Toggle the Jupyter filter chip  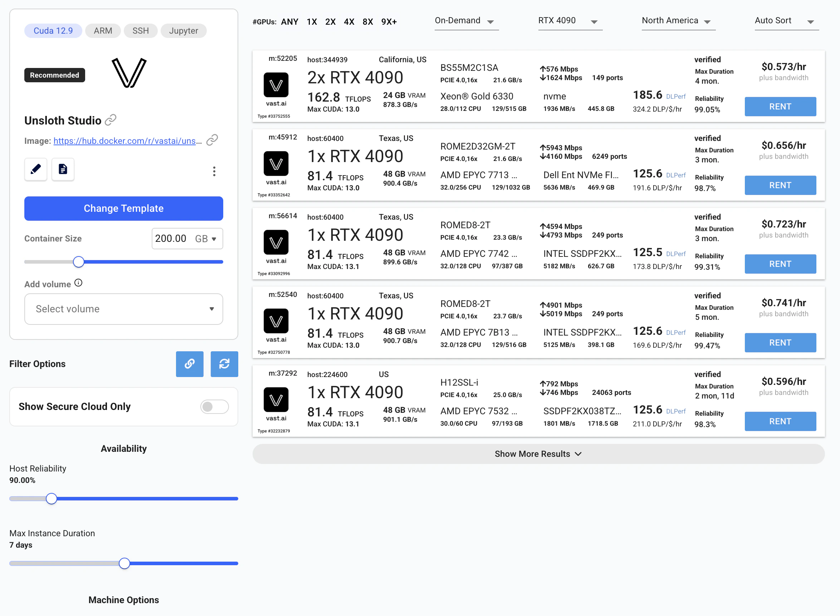184,30
